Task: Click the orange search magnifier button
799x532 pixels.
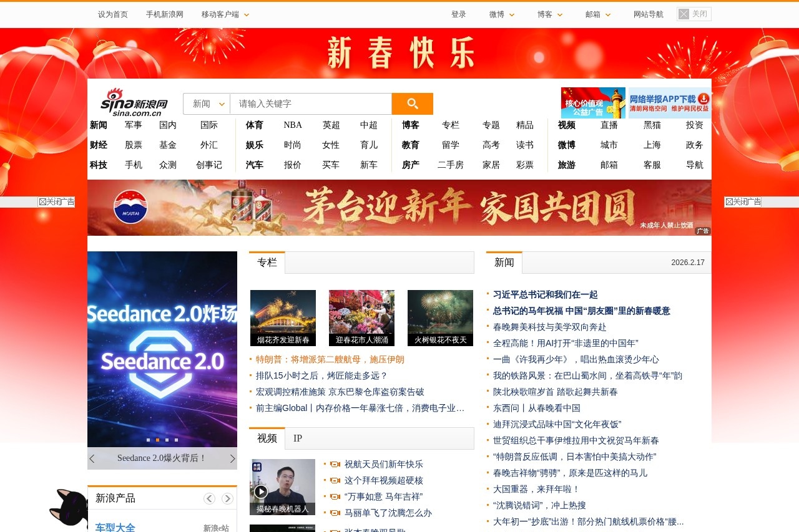Action: 412,104
